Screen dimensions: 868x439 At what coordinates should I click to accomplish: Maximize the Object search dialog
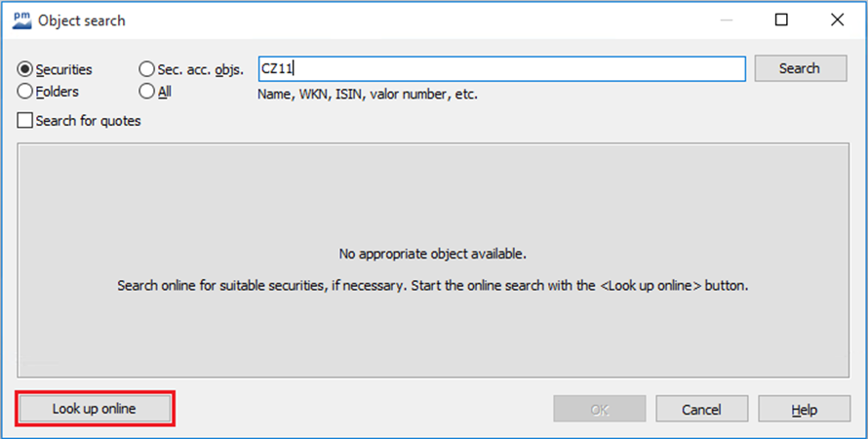coord(781,20)
